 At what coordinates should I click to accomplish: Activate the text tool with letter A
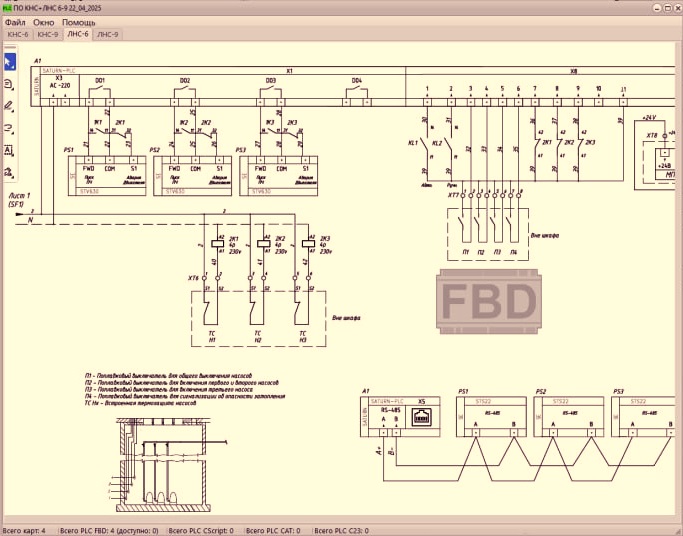click(9, 150)
